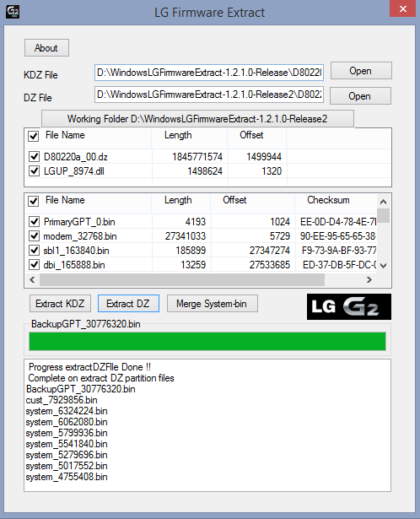The height and width of the screenshot is (519, 420).
Task: Toggle select-all checkbox in DZ partition list header
Action: click(34, 201)
